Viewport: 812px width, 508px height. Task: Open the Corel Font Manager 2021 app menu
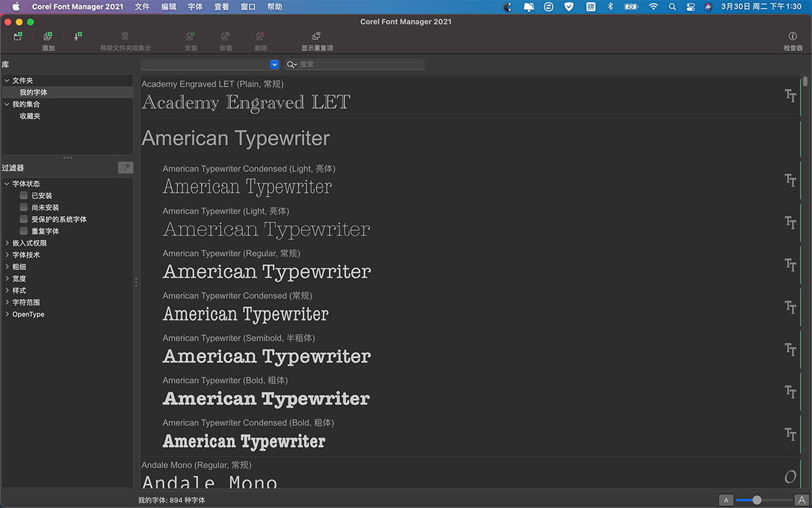[x=78, y=6]
